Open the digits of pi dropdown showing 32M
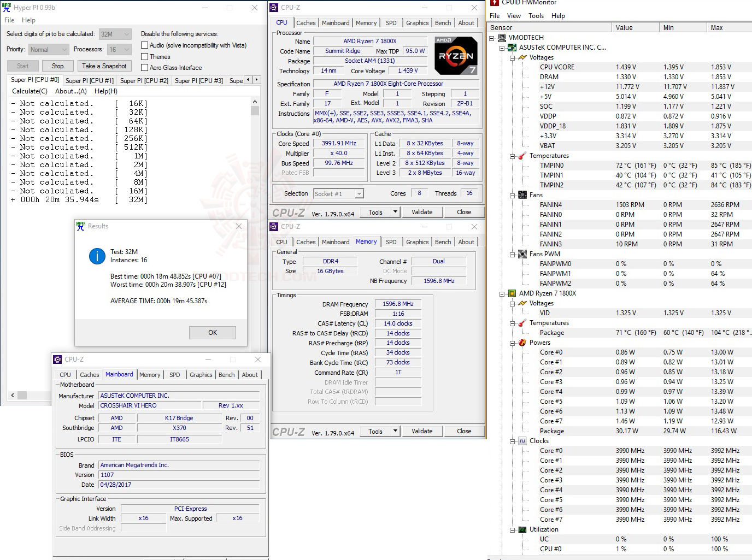The image size is (752, 560). (115, 34)
